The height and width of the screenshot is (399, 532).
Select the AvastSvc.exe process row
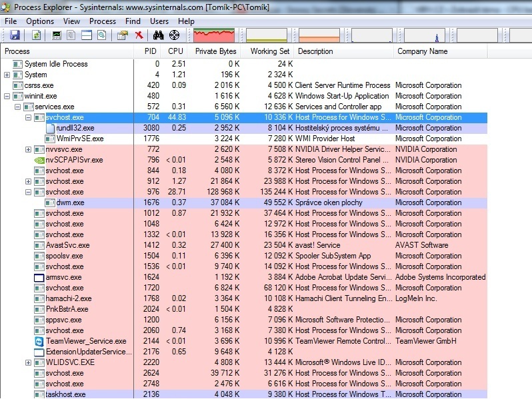tap(67, 245)
